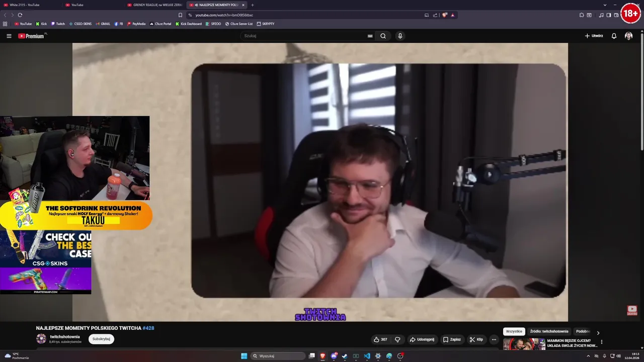Open a new tab with the plus button

click(253, 5)
